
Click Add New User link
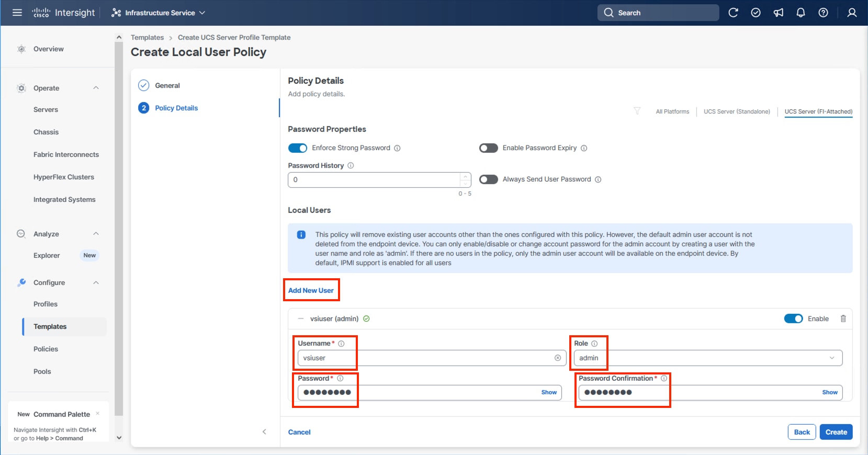click(x=311, y=290)
